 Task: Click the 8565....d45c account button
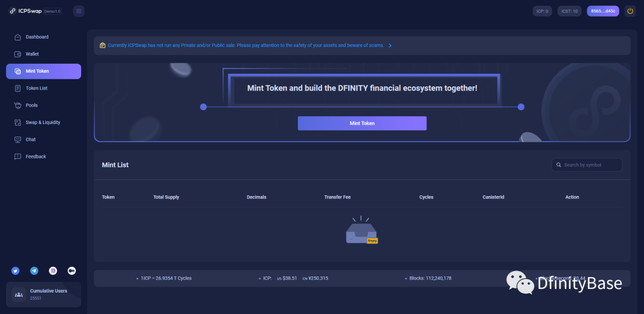603,11
